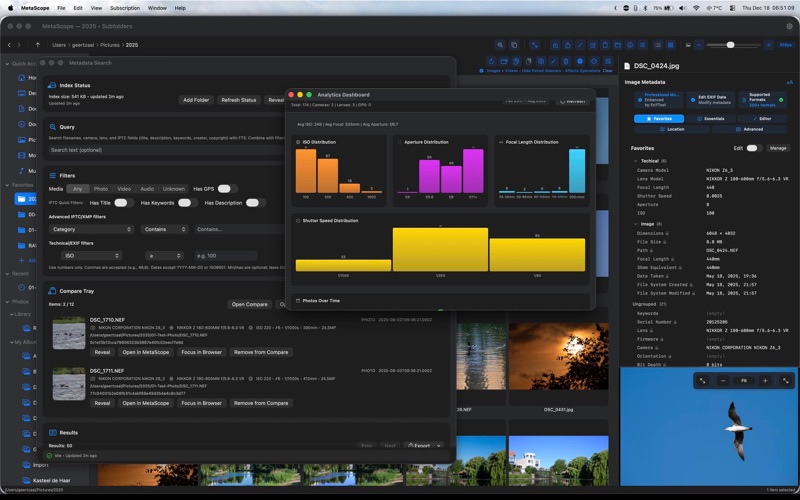The image size is (800, 500).
Task: Open the Subscription menu
Action: [x=124, y=8]
